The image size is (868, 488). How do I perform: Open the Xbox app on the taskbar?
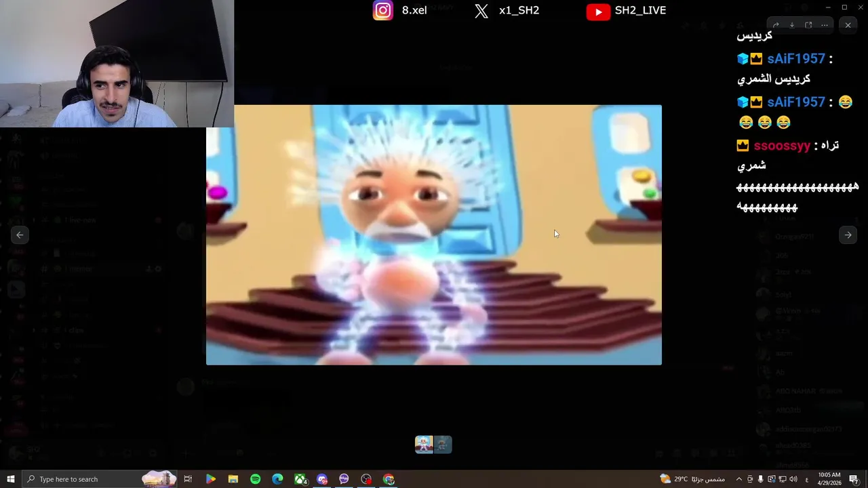tap(300, 479)
